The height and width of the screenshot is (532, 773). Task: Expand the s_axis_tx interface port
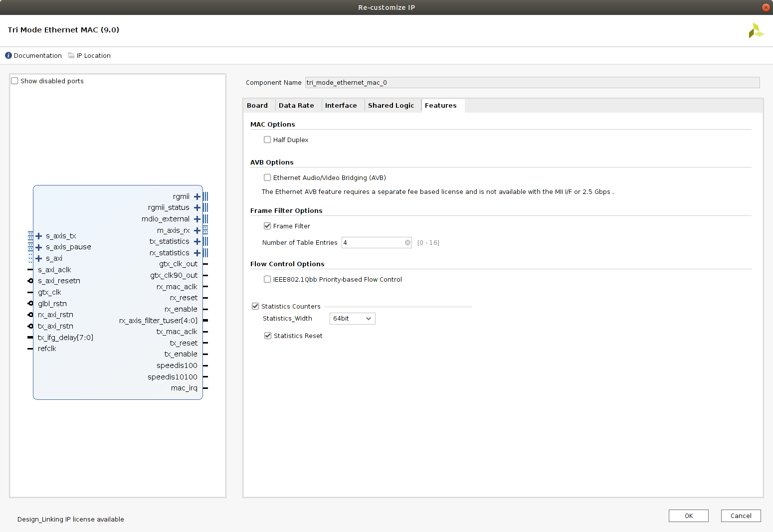(x=38, y=236)
